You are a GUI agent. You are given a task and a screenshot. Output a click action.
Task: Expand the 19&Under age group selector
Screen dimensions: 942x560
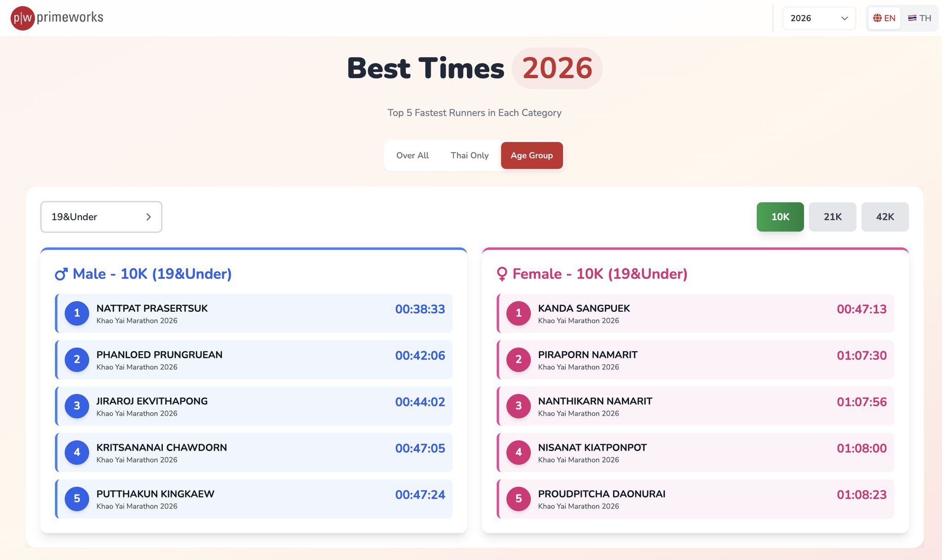pos(101,217)
